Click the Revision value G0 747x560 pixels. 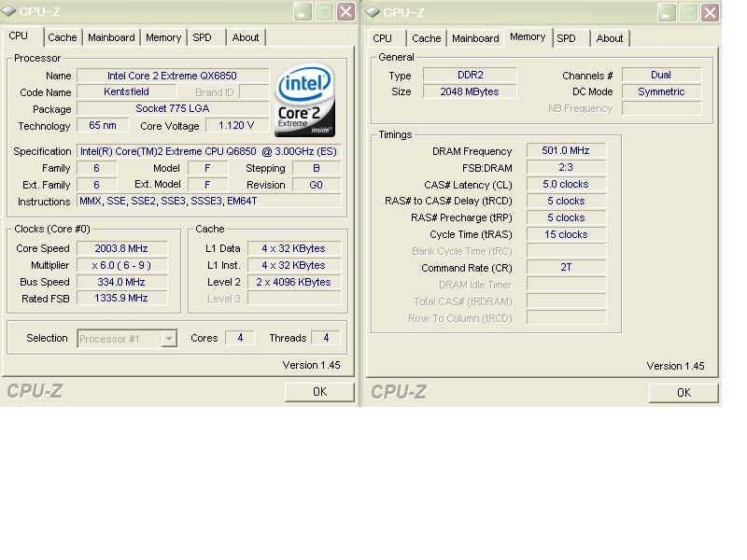click(x=317, y=185)
